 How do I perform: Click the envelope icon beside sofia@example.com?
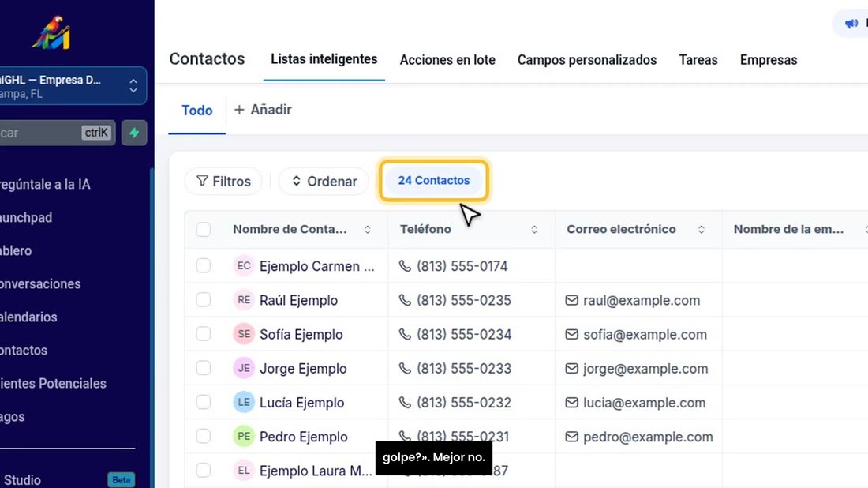coord(572,335)
